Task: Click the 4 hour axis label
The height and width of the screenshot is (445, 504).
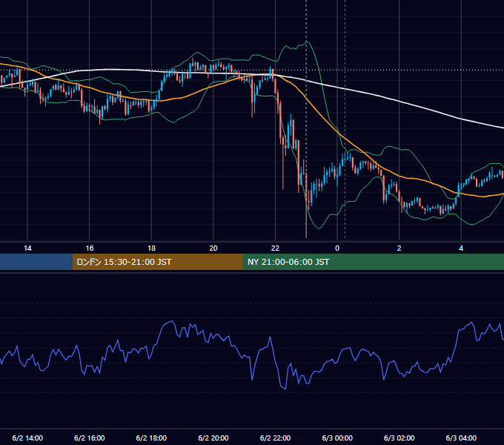Action: click(x=461, y=248)
